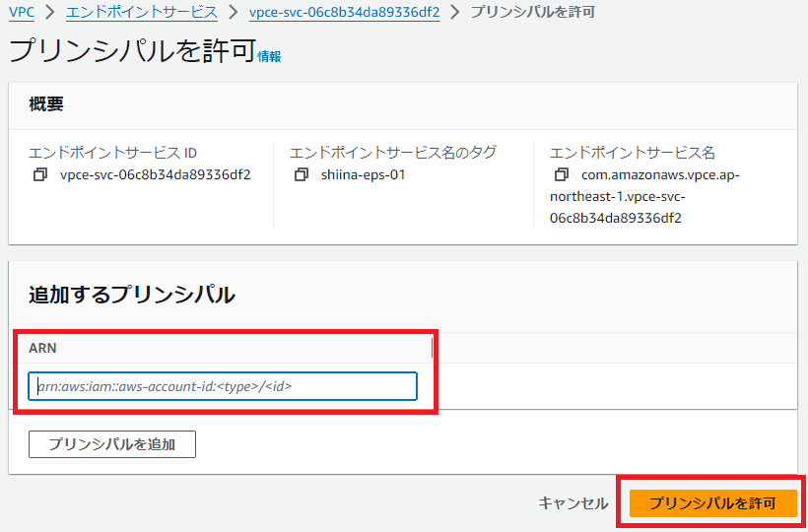Select the com.amazonaws.vpce.ap-northeast-1 service name text
Viewport: 808px width, 532px height.
(x=645, y=197)
